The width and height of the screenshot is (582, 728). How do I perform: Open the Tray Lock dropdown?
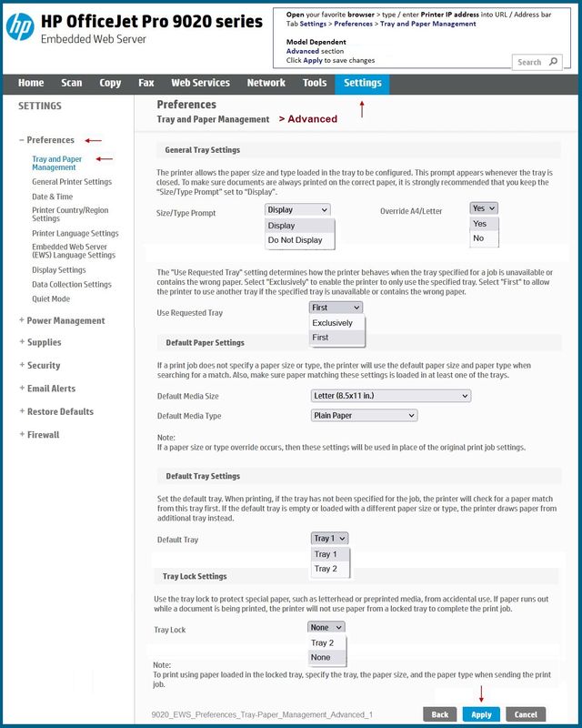click(x=326, y=628)
